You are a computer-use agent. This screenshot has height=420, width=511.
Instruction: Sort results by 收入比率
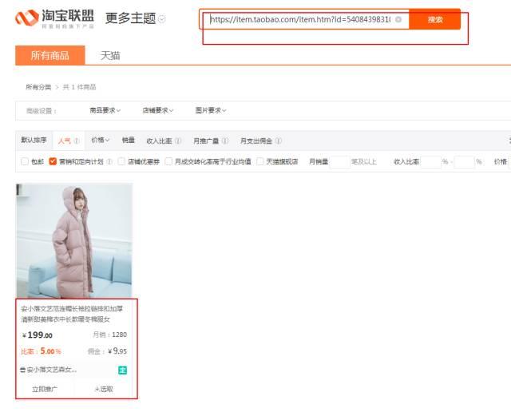(x=159, y=141)
